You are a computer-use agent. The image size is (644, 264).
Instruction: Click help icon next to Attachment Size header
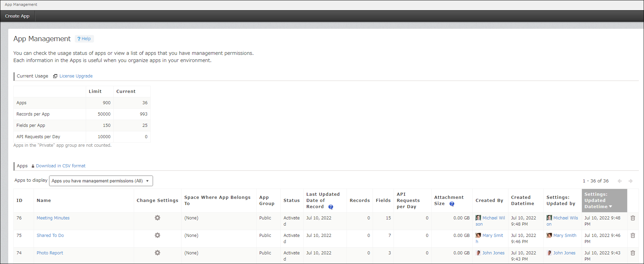point(452,204)
